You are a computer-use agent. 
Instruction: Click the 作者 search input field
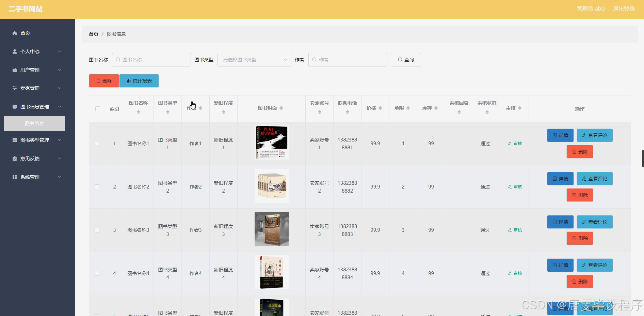point(348,60)
